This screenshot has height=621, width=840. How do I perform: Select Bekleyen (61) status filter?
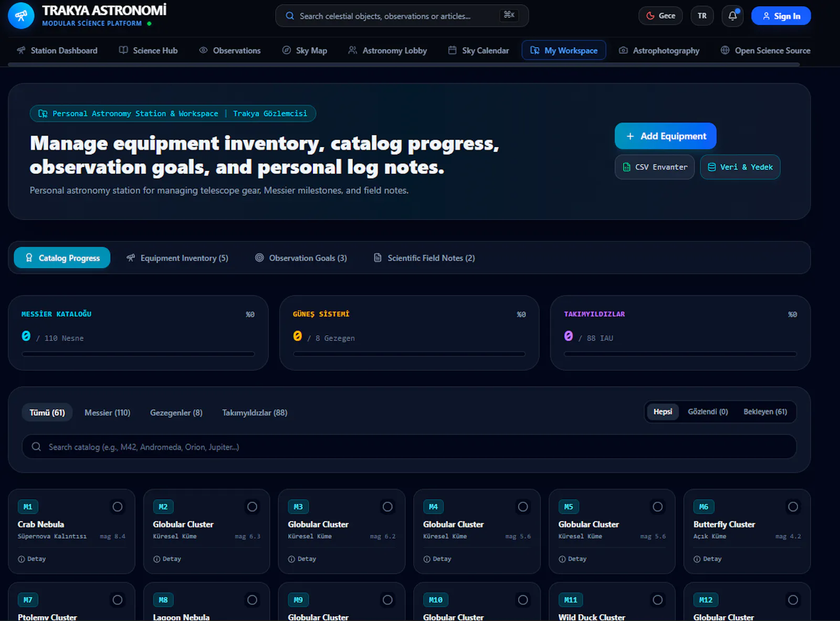765,412
